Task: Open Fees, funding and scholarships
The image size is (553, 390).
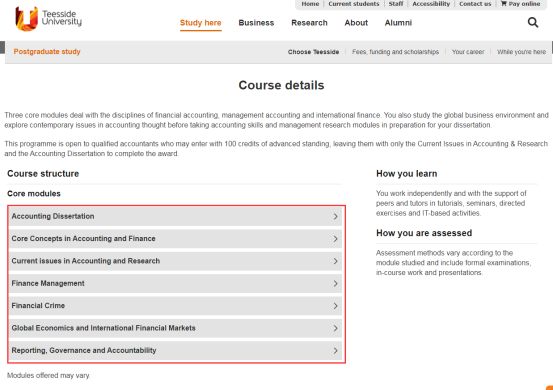Action: [395, 52]
